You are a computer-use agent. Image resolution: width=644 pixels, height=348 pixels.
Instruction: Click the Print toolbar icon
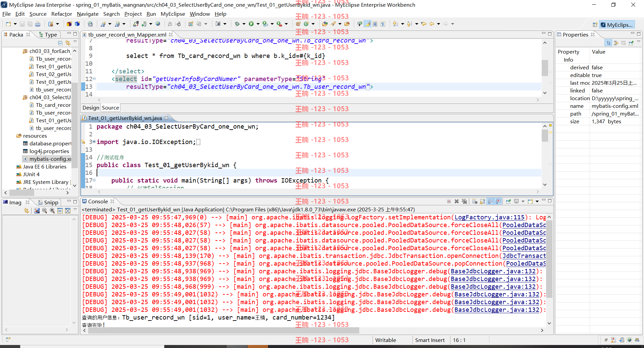[x=38, y=24]
